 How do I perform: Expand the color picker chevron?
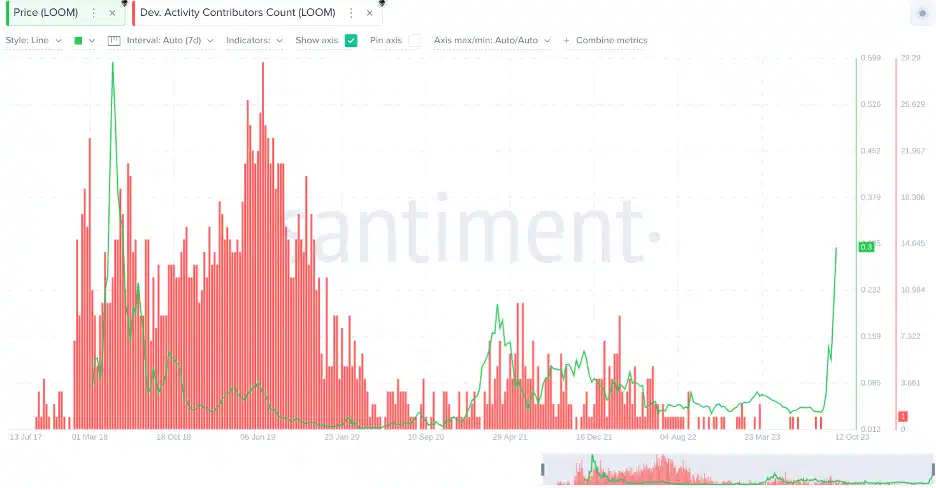coord(91,41)
